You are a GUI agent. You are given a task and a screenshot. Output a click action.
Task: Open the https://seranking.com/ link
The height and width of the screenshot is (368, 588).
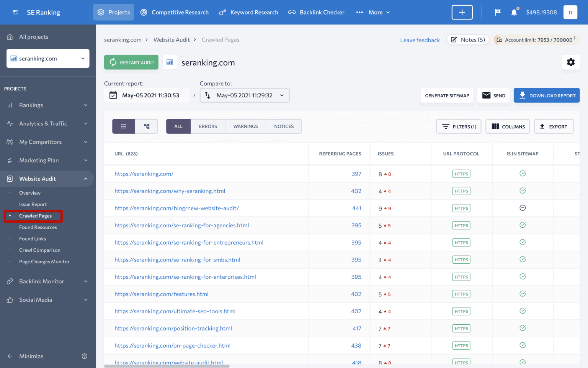144,174
